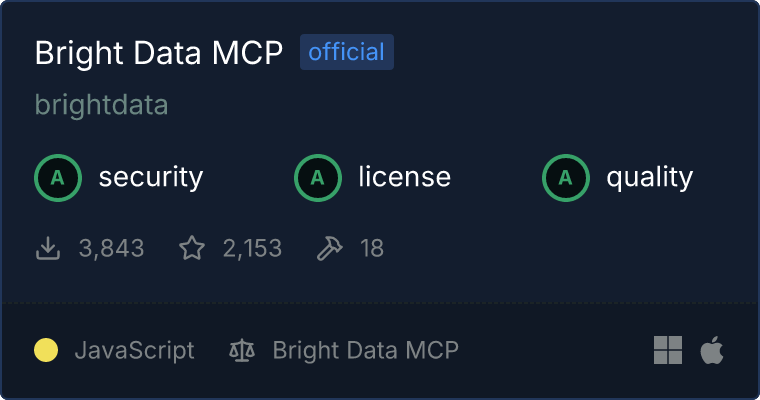Click the Apple platform icon
The image size is (760, 400).
coord(712,350)
